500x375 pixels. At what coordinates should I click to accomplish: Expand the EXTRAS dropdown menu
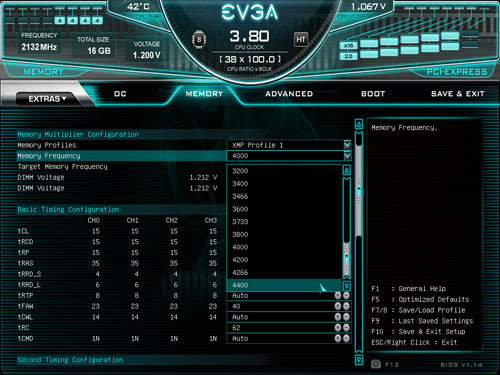click(x=47, y=99)
